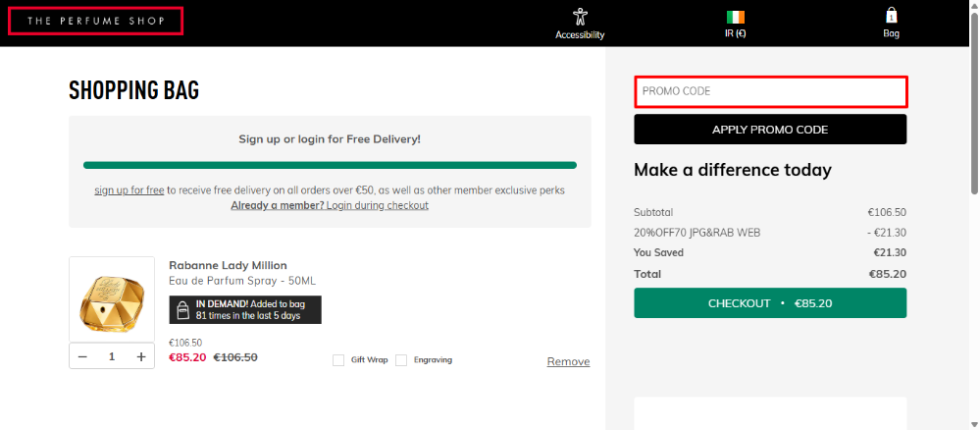This screenshot has width=980, height=430.
Task: Increase quantity with the plus button
Action: coord(141,356)
